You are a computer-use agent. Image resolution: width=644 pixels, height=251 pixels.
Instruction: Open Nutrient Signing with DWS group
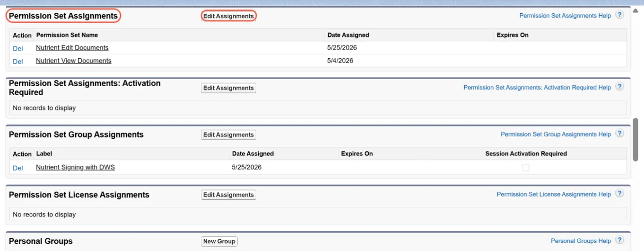(76, 167)
